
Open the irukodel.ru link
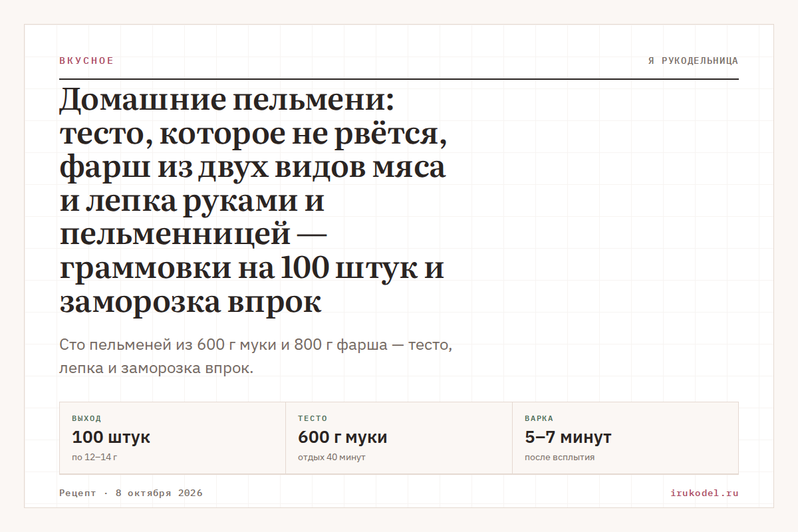point(705,493)
